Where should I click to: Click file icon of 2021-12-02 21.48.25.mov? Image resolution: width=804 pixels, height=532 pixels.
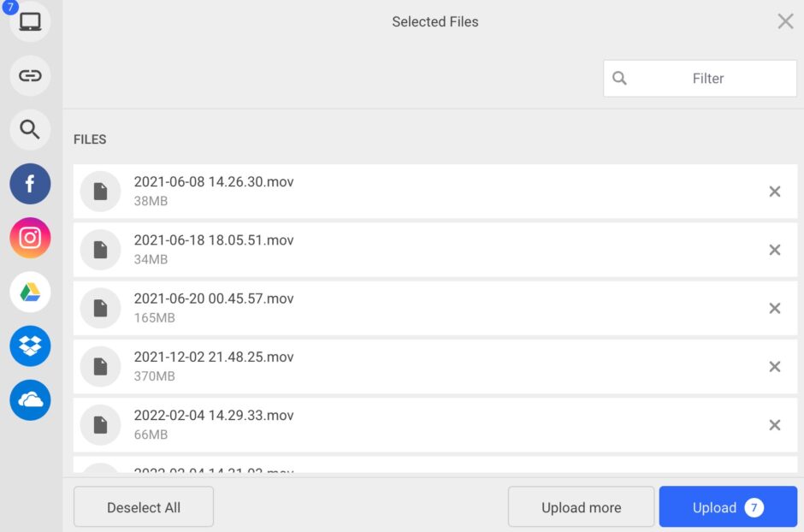100,367
